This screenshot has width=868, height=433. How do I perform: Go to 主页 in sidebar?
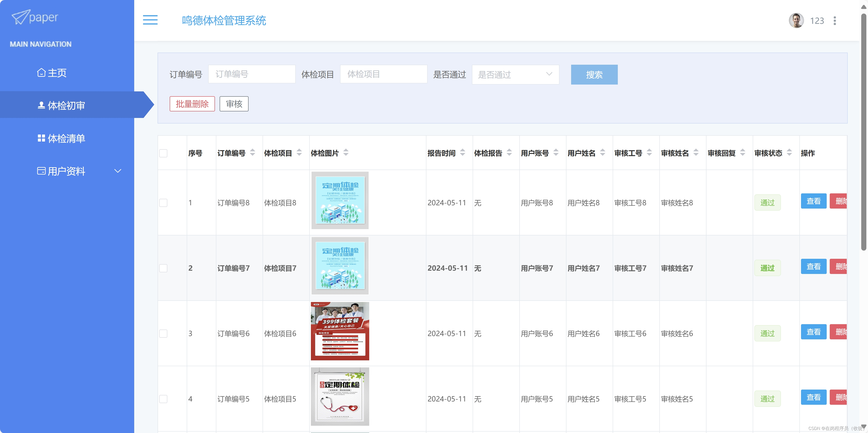click(52, 73)
